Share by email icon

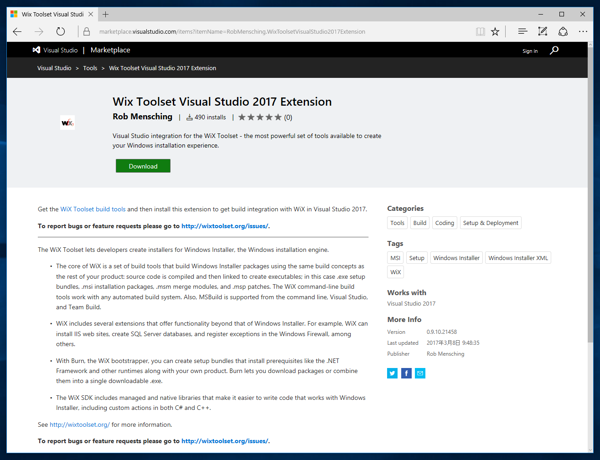coord(420,373)
